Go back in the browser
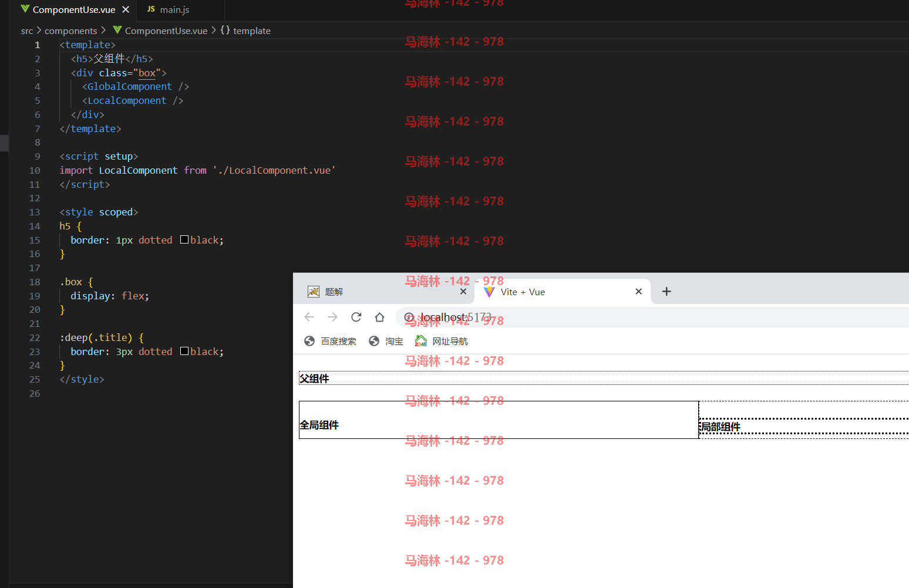Viewport: 909px width, 588px height. [309, 317]
